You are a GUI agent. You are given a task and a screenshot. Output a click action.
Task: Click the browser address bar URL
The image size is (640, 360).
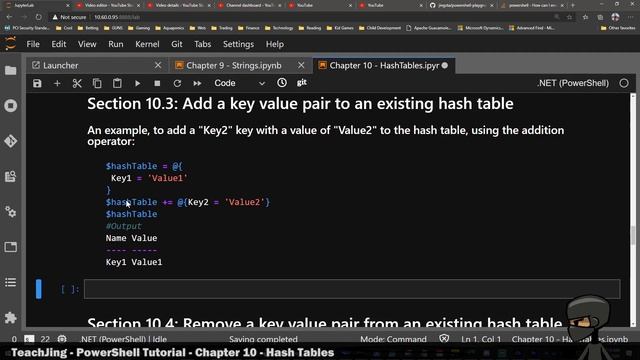click(x=117, y=17)
